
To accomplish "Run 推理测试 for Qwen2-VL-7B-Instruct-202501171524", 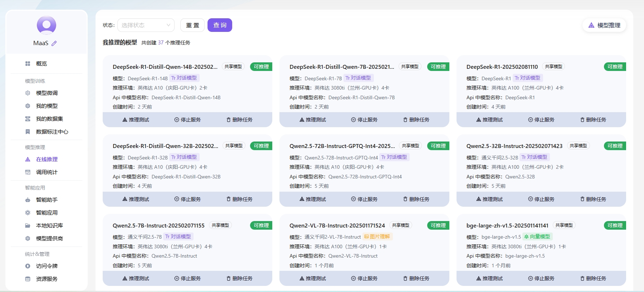I will 313,278.
